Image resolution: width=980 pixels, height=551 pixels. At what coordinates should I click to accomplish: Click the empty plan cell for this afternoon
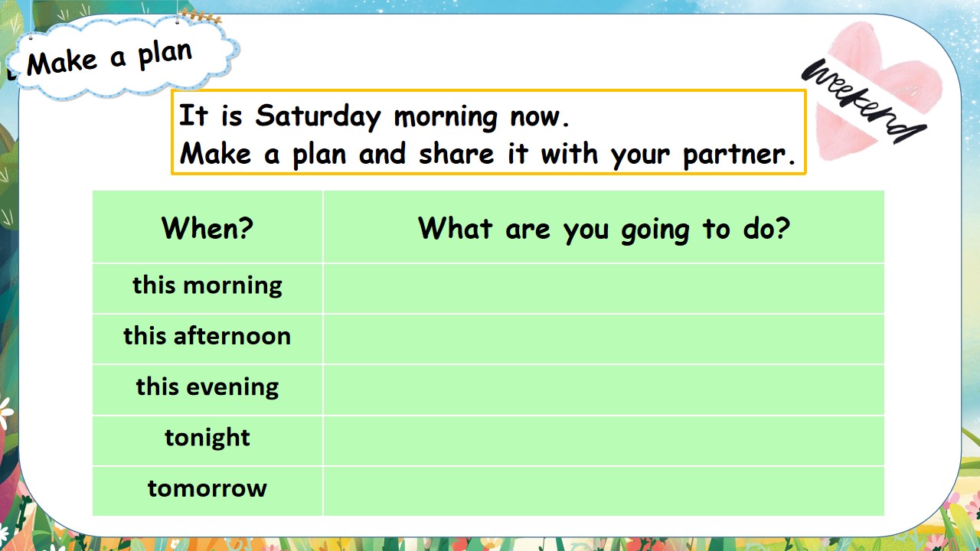pos(603,338)
